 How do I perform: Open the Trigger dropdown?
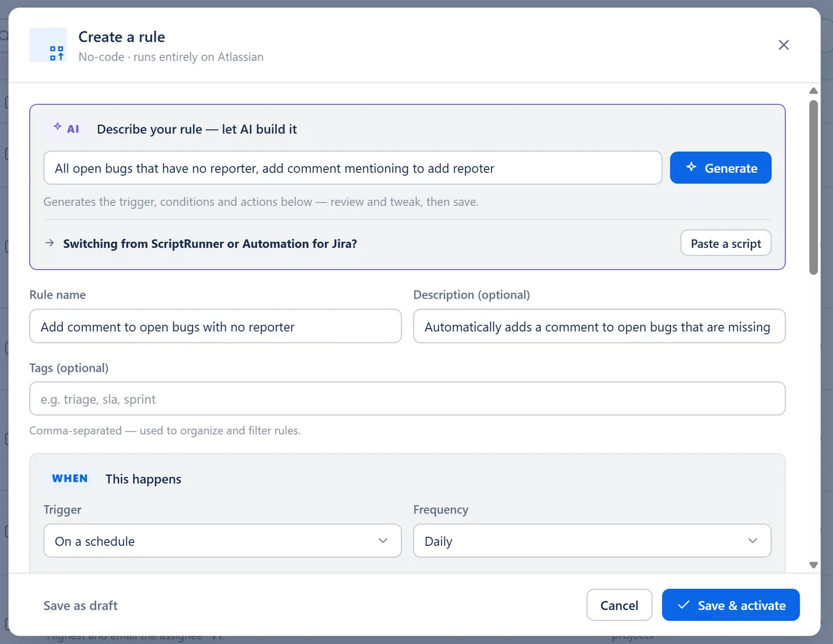pos(223,541)
